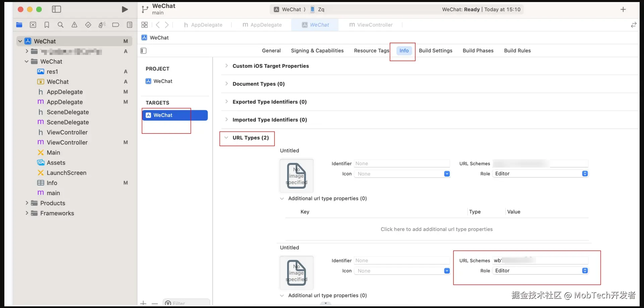Switch to the General tab
Viewport: 644px width, 308px height.
coord(271,51)
